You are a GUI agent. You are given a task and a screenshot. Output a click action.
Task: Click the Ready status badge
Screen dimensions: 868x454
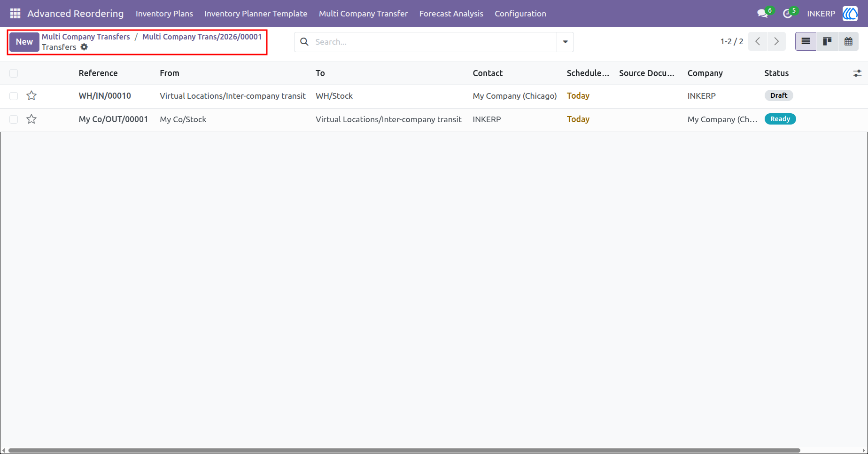[x=780, y=119]
